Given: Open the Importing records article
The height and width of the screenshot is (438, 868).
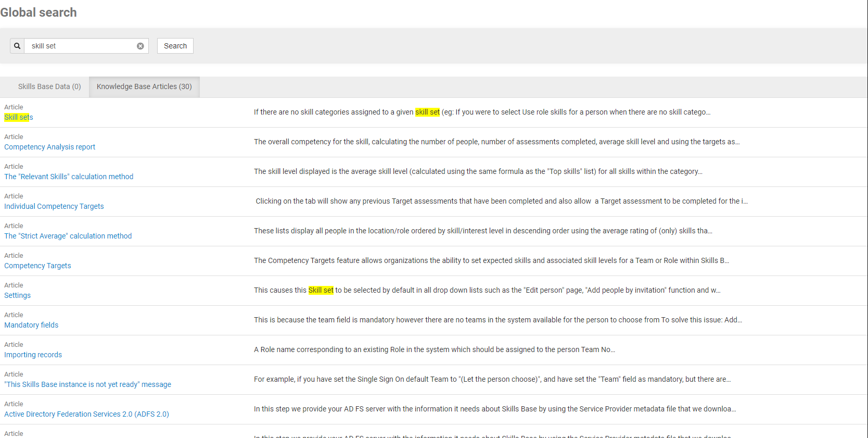Looking at the screenshot, I should [33, 355].
